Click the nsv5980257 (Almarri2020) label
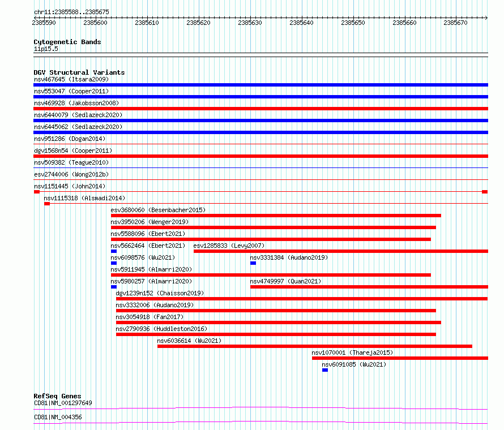 (151, 281)
